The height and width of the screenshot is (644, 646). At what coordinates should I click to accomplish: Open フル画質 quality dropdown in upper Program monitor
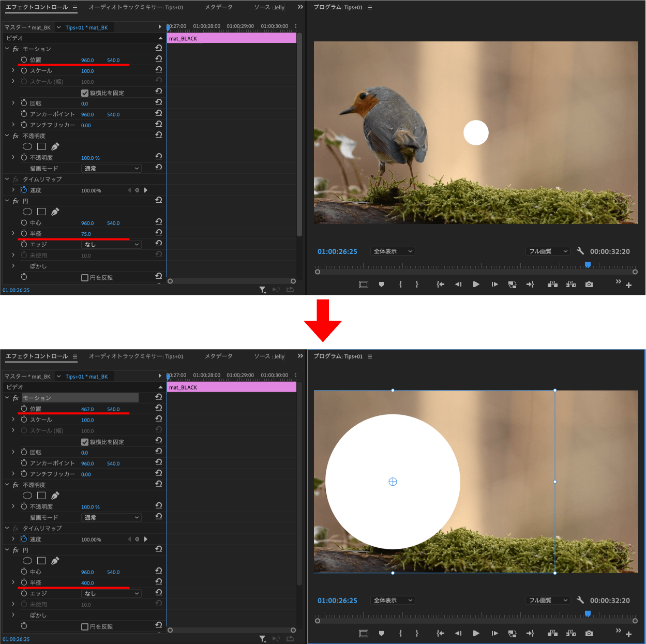548,251
